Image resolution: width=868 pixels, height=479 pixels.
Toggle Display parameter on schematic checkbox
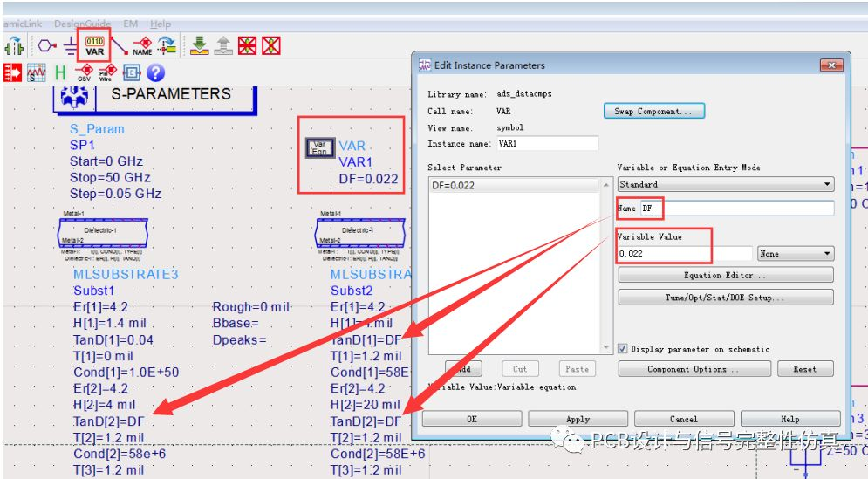[623, 349]
